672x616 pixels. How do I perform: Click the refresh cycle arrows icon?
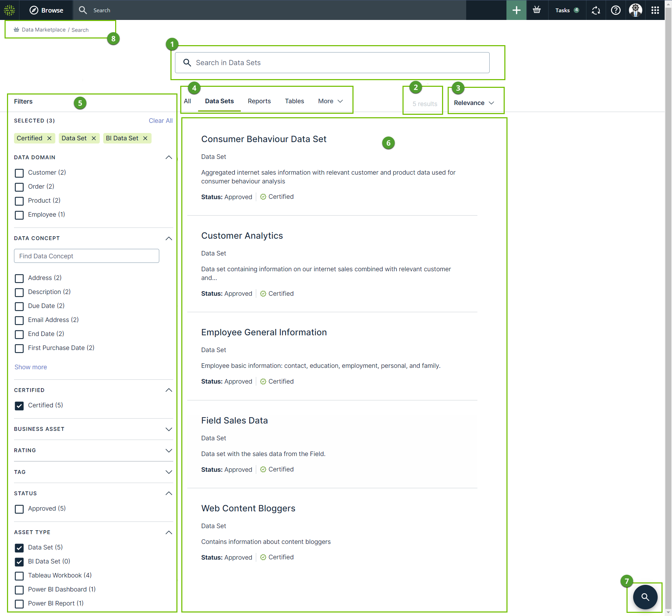(x=596, y=10)
